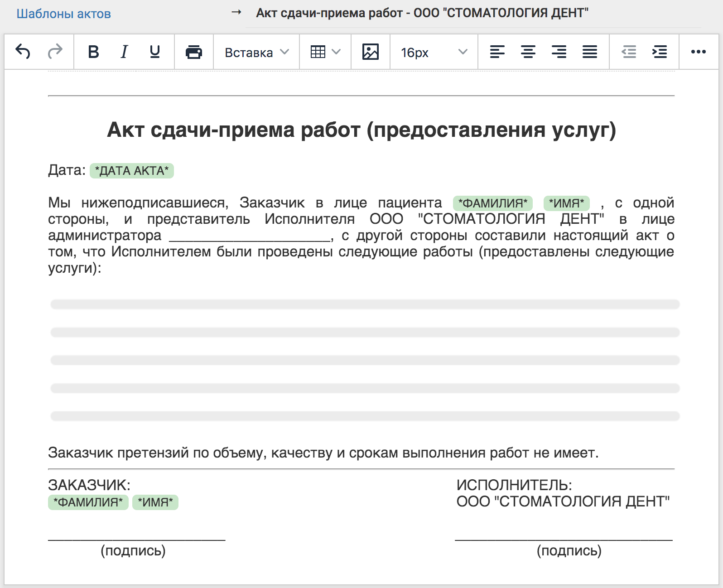Image resolution: width=723 pixels, height=588 pixels.
Task: Go to Шаблоны актов link
Action: [64, 14]
